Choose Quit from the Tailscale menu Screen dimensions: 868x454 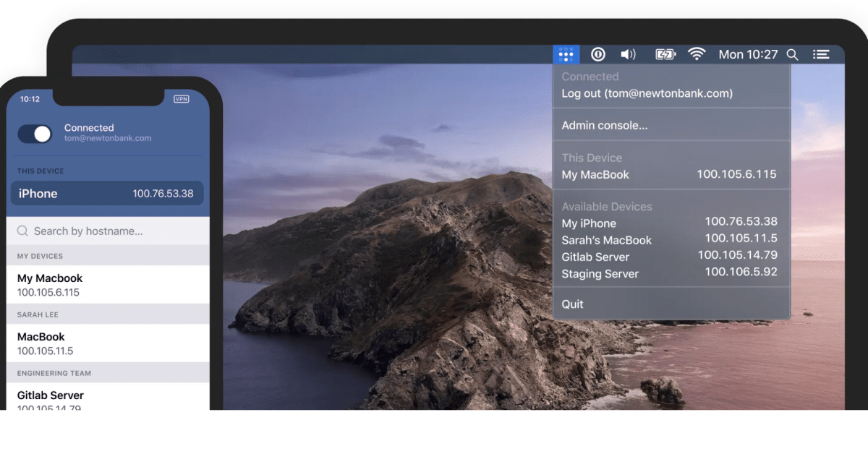point(572,304)
